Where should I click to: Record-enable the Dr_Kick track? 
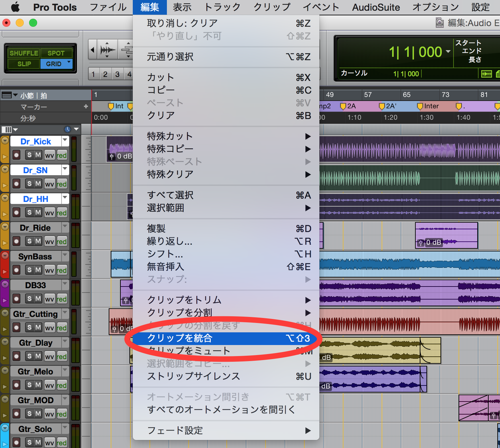coord(16,155)
